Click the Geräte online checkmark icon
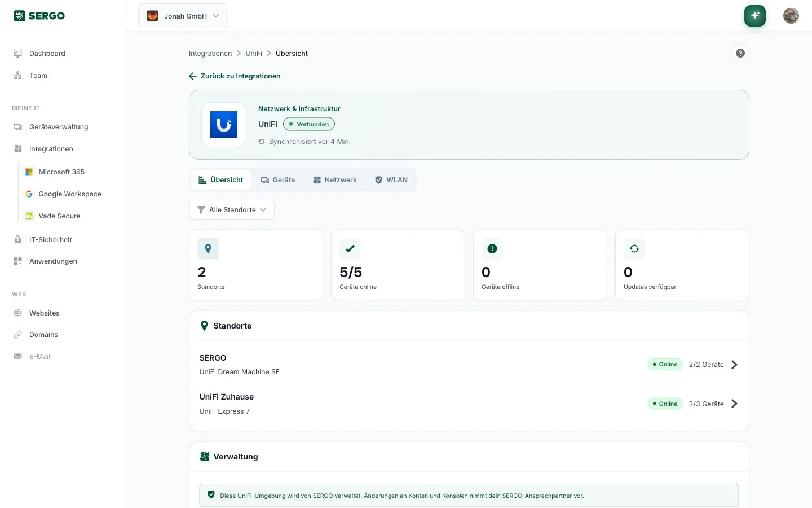812x508 pixels. pos(350,249)
